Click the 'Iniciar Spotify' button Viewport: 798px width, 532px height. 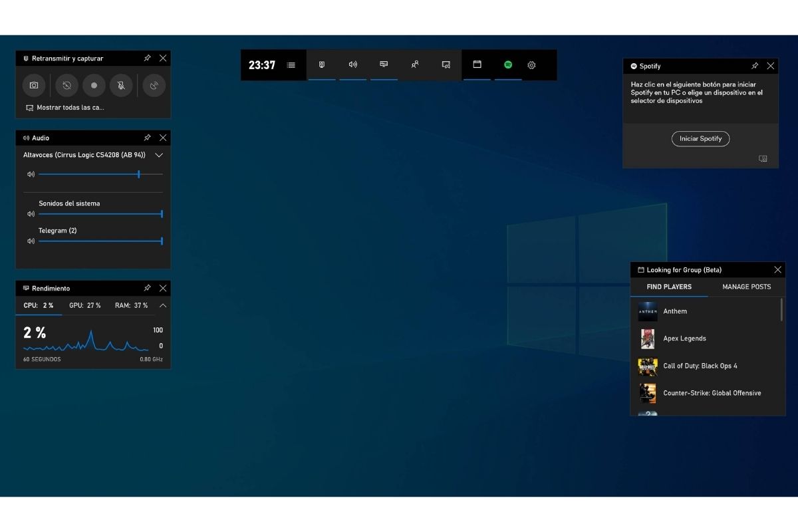click(x=701, y=139)
